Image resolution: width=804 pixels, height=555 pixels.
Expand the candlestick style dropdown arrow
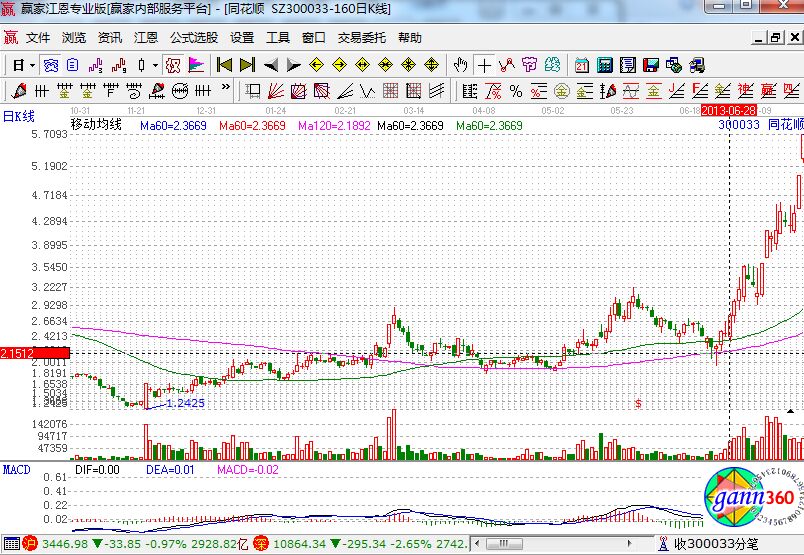pos(155,65)
